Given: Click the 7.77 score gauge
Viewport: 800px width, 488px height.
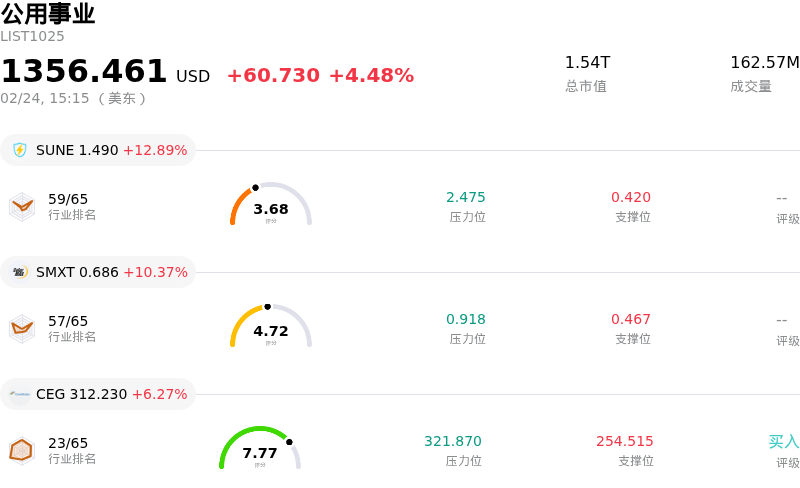Looking at the screenshot, I should (x=260, y=450).
